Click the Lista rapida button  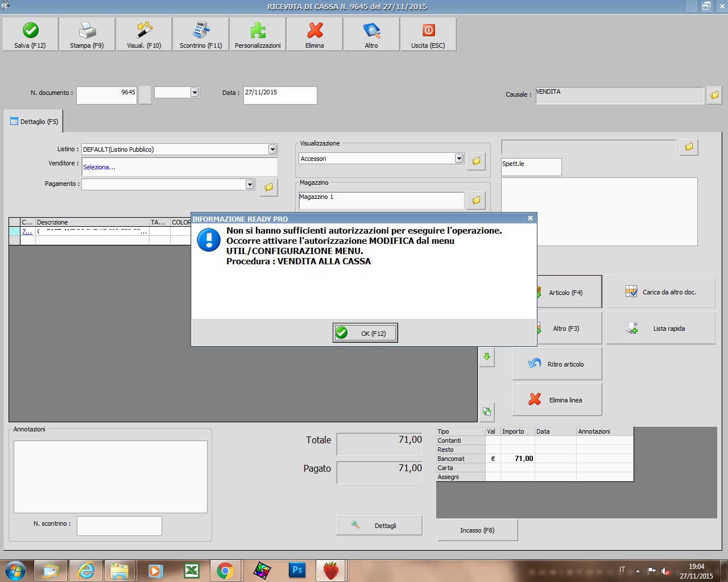(x=661, y=329)
